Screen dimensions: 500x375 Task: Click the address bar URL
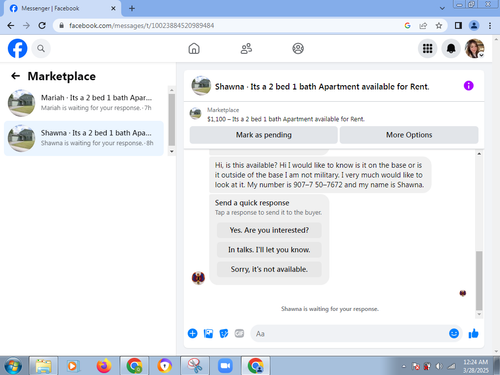(x=142, y=26)
